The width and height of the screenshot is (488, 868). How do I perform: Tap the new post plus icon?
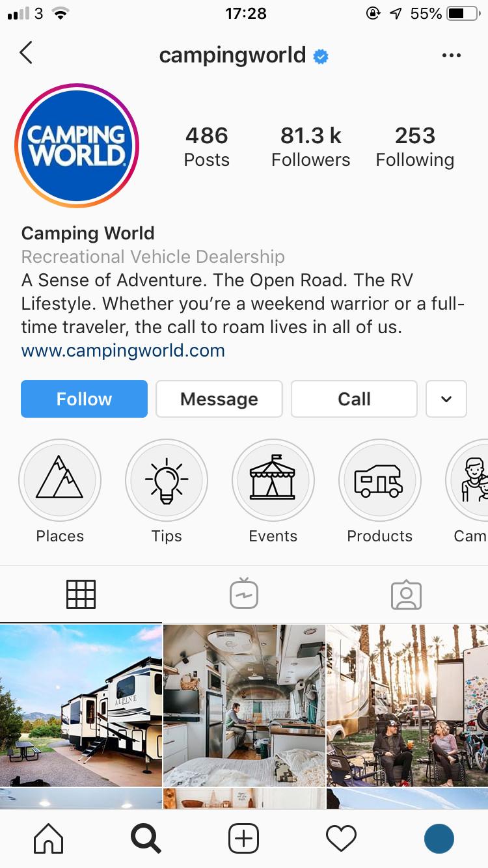[x=244, y=839]
